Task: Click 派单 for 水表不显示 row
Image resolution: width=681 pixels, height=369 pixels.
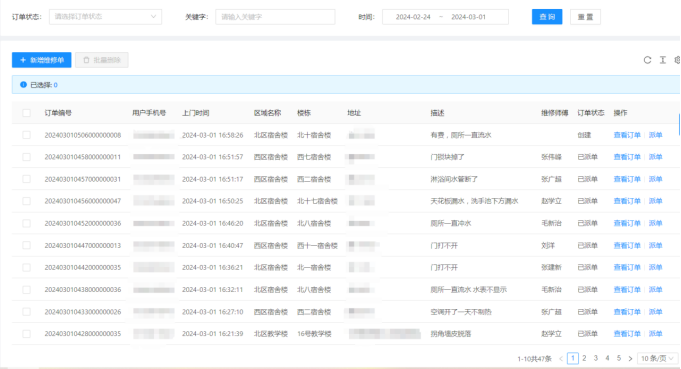Action: coord(655,290)
